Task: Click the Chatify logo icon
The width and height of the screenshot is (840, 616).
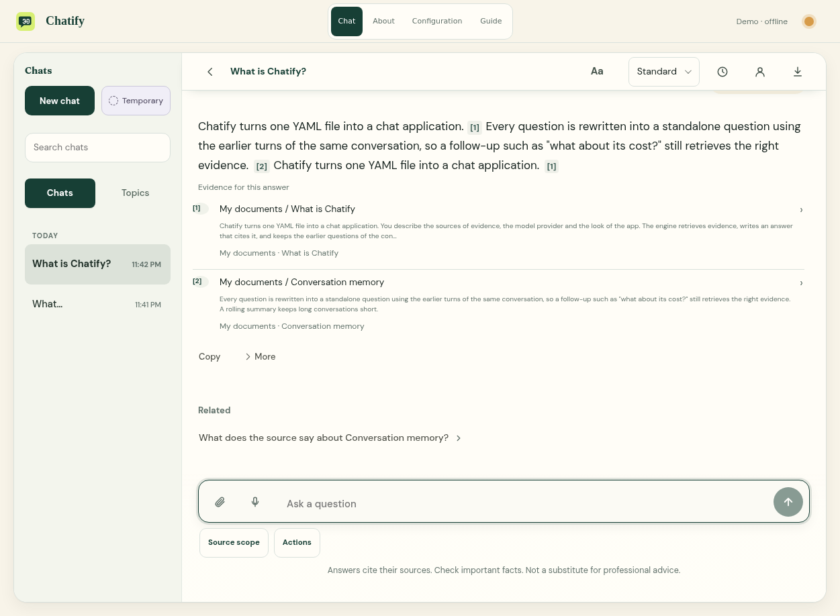Action: point(26,21)
